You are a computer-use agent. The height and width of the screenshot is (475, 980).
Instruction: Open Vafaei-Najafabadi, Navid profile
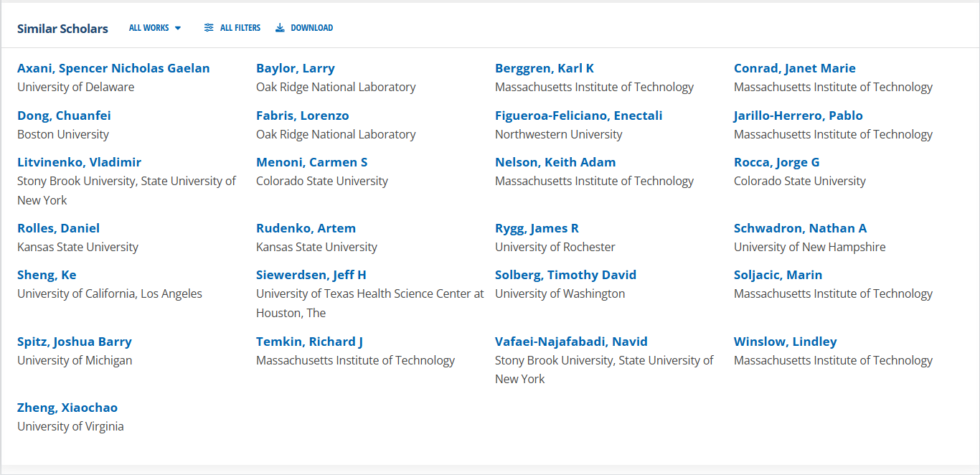coord(571,342)
